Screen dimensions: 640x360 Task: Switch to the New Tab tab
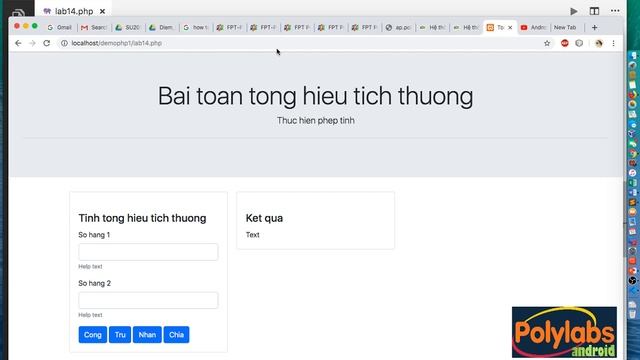[565, 27]
